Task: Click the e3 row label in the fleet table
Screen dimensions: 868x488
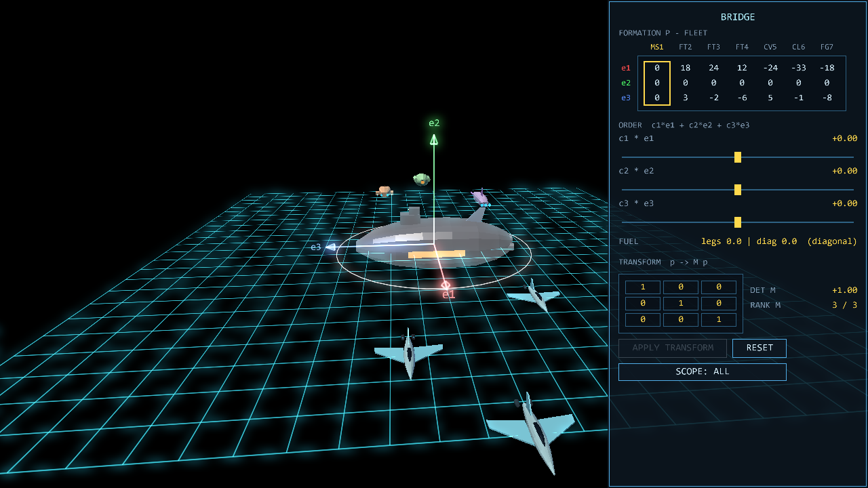Action: pos(626,98)
